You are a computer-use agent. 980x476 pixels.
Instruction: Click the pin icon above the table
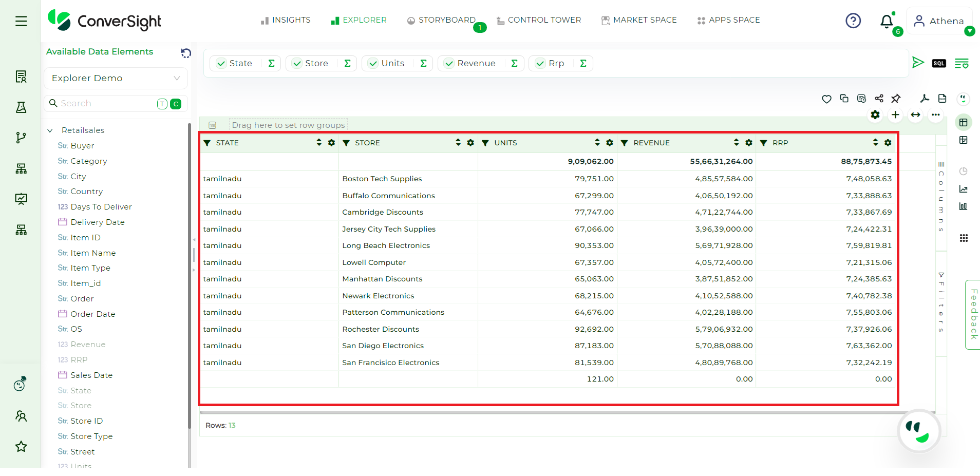(x=896, y=99)
